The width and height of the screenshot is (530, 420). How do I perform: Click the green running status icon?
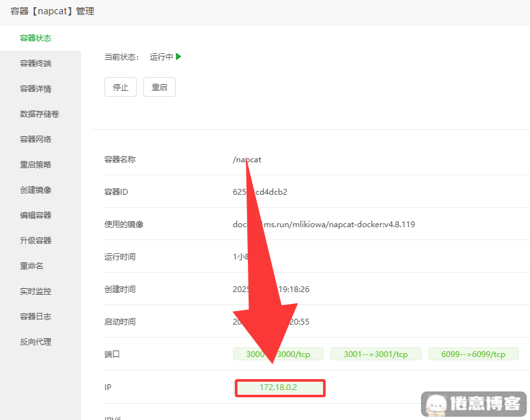click(178, 56)
